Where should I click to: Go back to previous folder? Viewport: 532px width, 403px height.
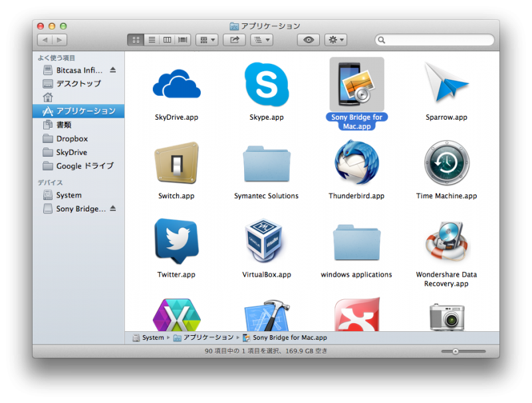point(45,40)
